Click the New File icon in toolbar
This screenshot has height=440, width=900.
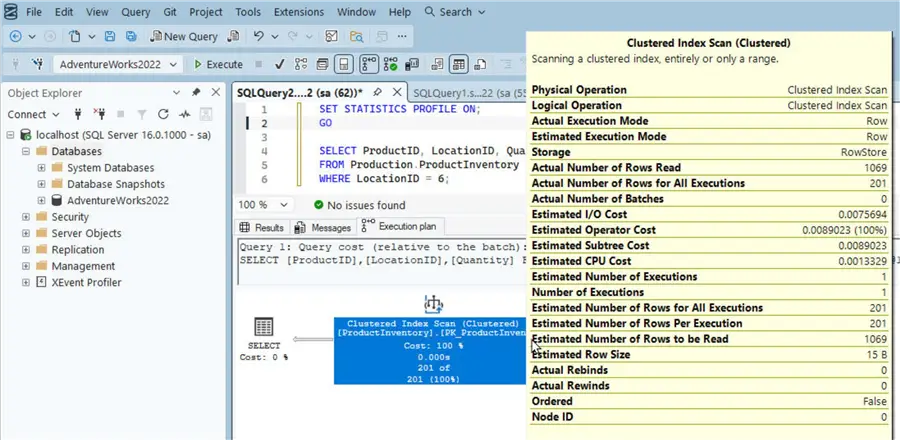tap(75, 36)
